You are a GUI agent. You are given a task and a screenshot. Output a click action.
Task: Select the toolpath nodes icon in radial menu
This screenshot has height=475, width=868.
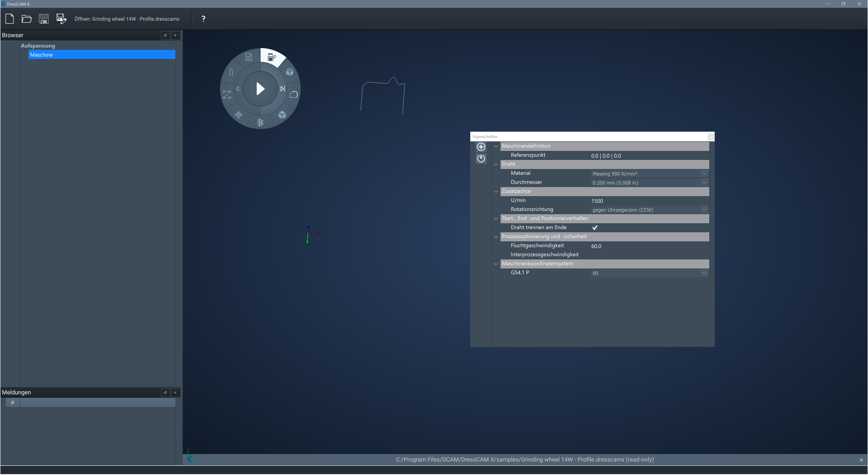pyautogui.click(x=227, y=95)
